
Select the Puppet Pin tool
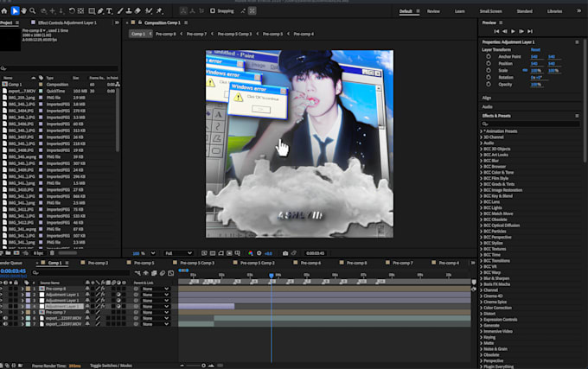point(159,11)
